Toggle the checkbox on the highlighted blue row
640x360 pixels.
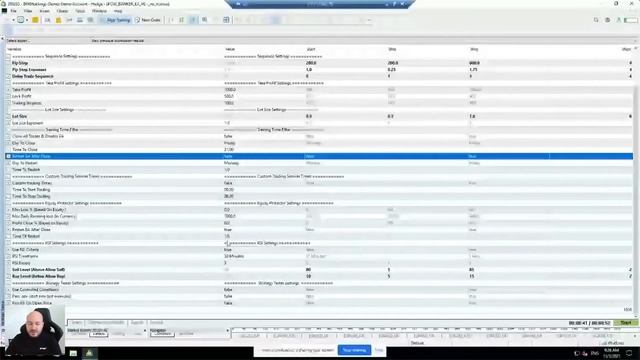(9, 156)
